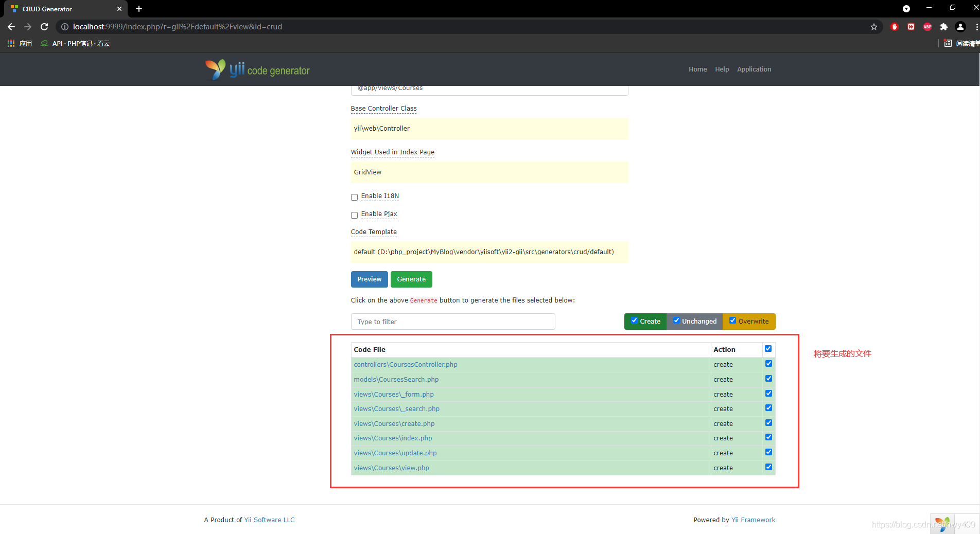Viewport: 980px width, 534px height.
Task: Uncheck the update.php row checkbox
Action: pos(768,452)
